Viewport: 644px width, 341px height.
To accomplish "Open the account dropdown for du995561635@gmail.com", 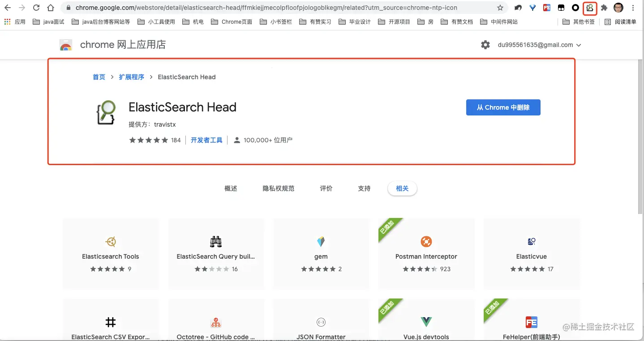I will click(540, 45).
